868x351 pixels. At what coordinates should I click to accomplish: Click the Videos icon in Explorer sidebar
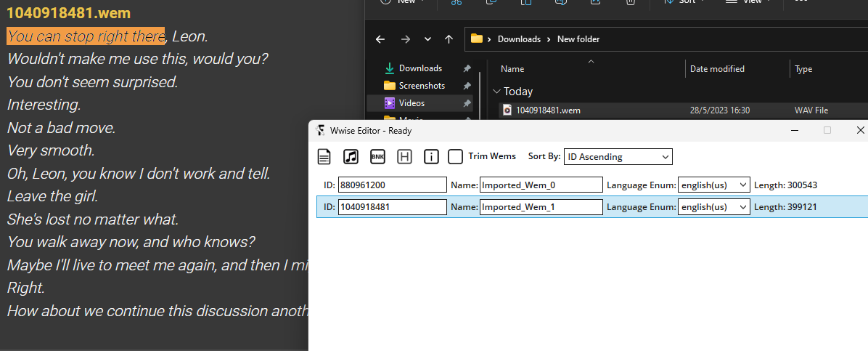point(390,103)
